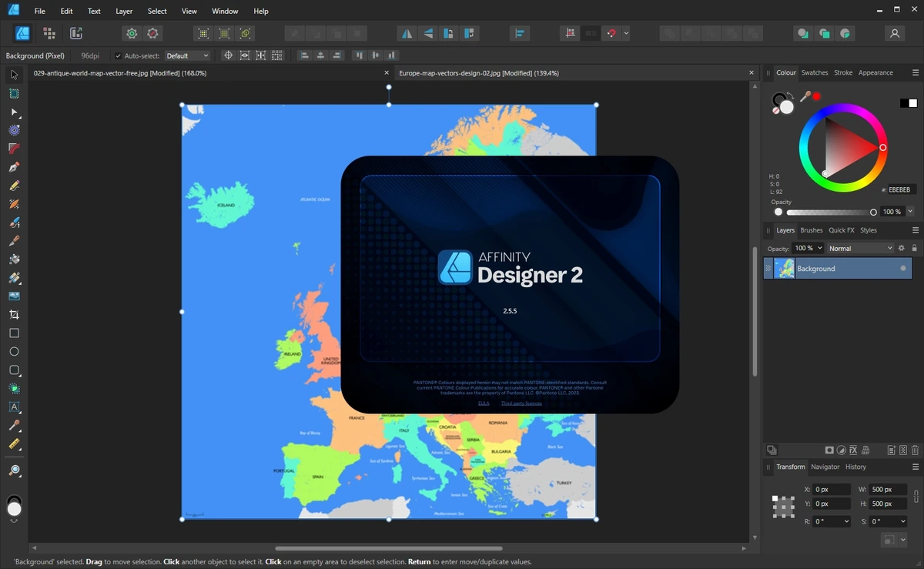Open the Third party licences link
Viewport: 924px width, 569px height.
pos(521,403)
